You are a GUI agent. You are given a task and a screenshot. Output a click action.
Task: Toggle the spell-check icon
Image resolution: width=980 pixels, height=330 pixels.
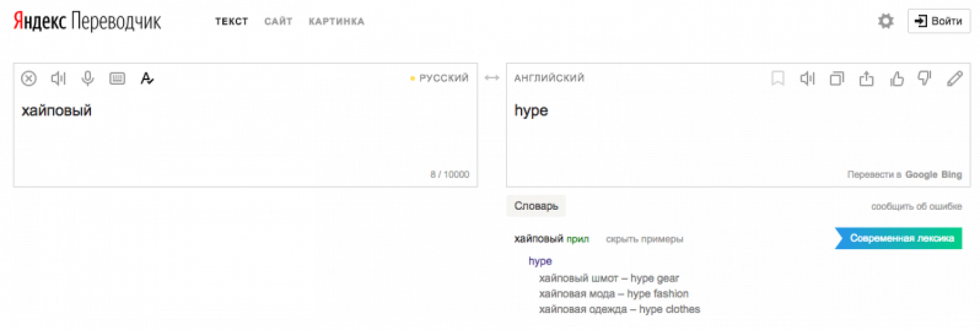tap(147, 78)
